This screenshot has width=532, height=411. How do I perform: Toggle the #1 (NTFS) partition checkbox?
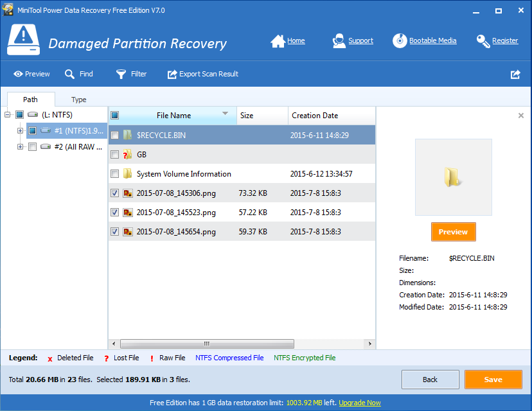(33, 130)
